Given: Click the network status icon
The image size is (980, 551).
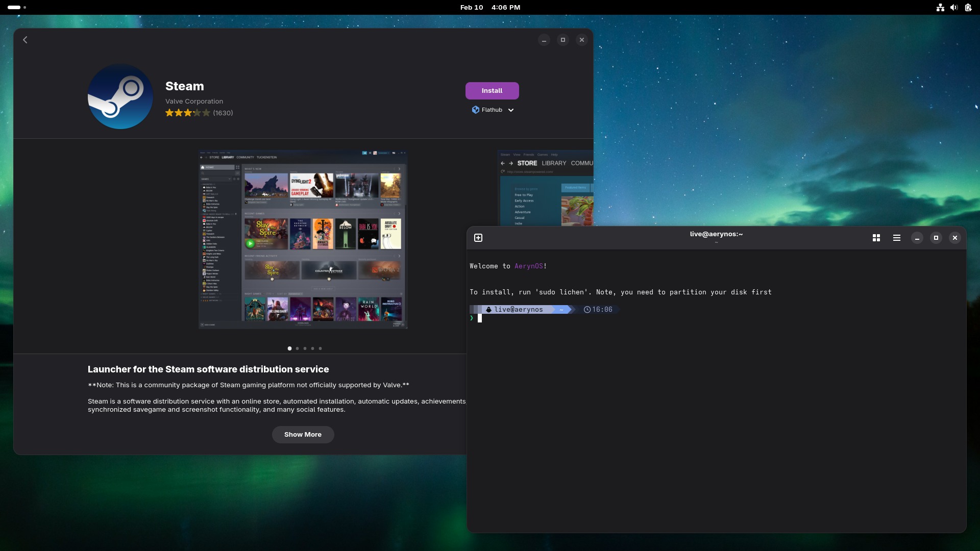Looking at the screenshot, I should point(940,7).
